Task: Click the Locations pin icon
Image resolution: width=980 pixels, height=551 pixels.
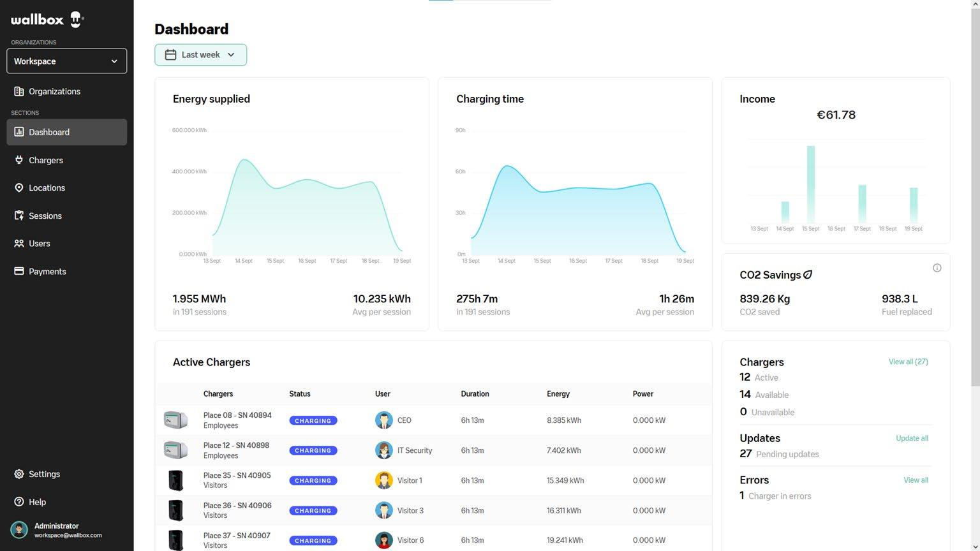Action: 19,187
